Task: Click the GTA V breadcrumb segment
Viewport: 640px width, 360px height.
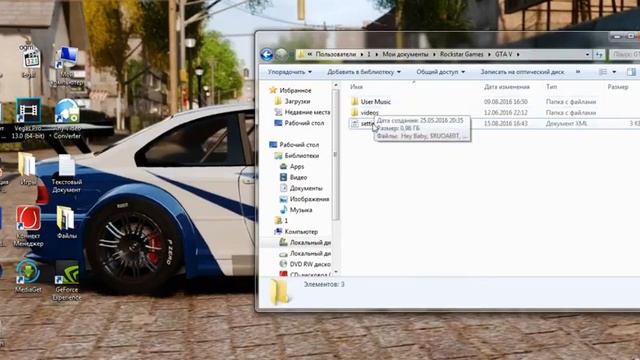Action: [x=504, y=54]
